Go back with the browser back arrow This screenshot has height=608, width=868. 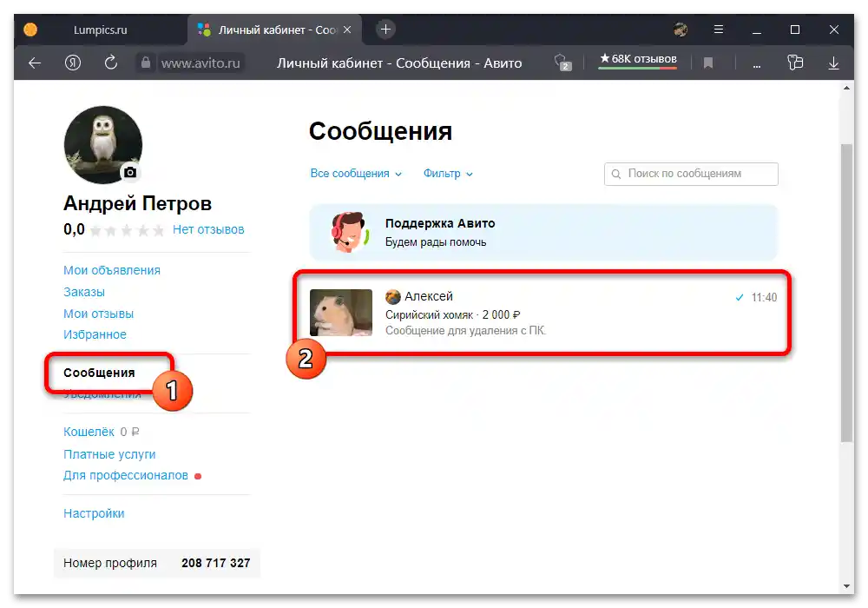click(x=35, y=63)
